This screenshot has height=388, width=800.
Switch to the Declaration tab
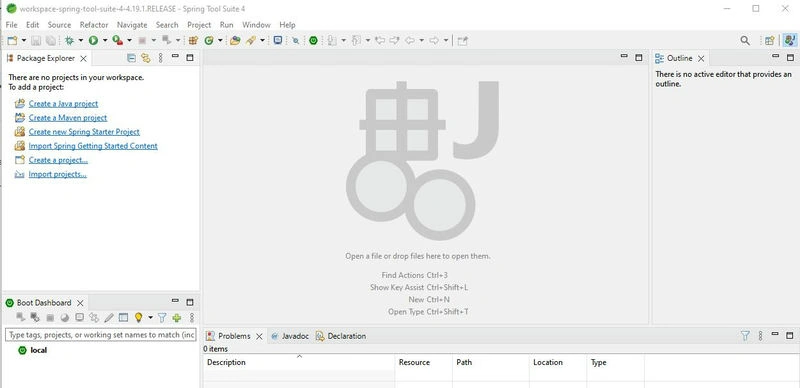coord(341,336)
